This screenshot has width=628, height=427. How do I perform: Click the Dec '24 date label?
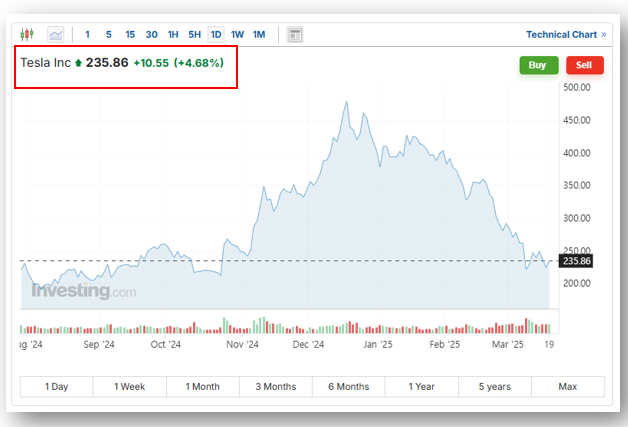tap(308, 344)
